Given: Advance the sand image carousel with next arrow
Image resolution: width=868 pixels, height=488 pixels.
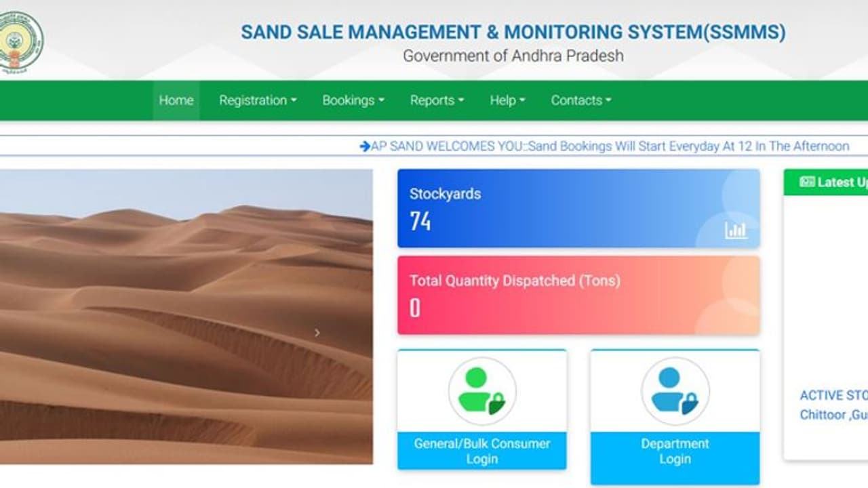Looking at the screenshot, I should [317, 333].
